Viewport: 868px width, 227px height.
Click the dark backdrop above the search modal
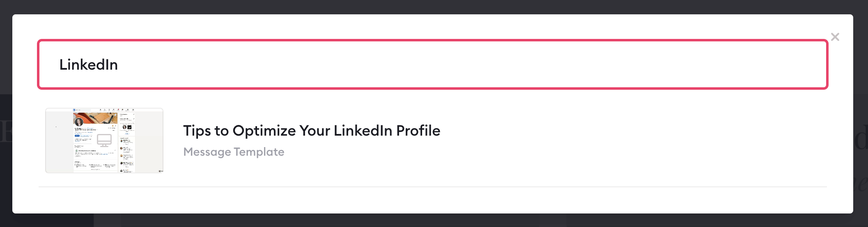point(434,7)
